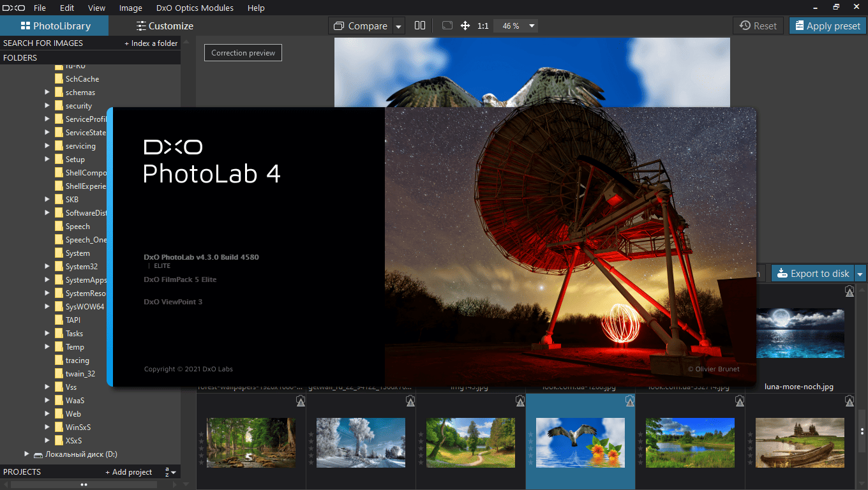Select the snowy winter road thumbnail
The image size is (868, 490).
[361, 442]
